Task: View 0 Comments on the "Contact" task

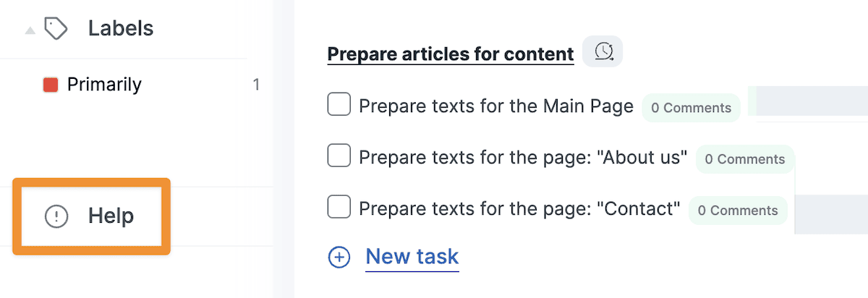Action: 738,210
